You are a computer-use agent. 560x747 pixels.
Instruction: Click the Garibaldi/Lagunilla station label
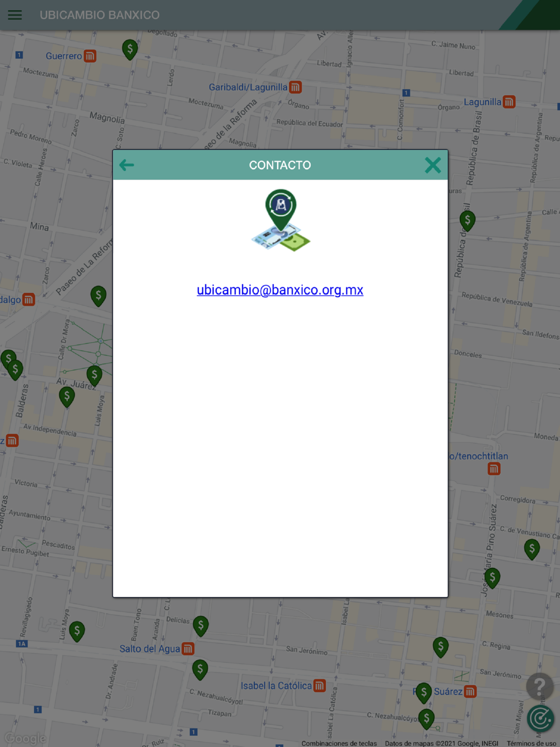pos(248,87)
